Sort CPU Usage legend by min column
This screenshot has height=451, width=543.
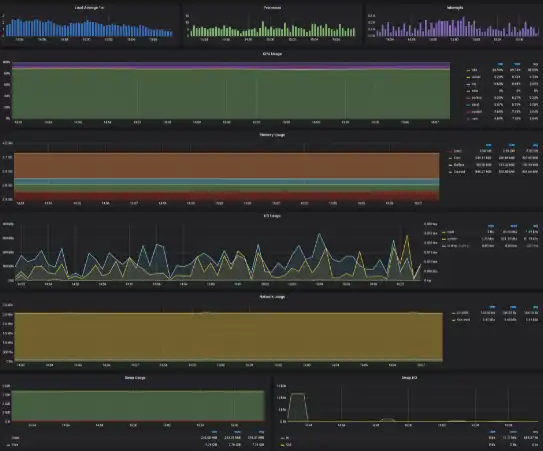[500, 64]
